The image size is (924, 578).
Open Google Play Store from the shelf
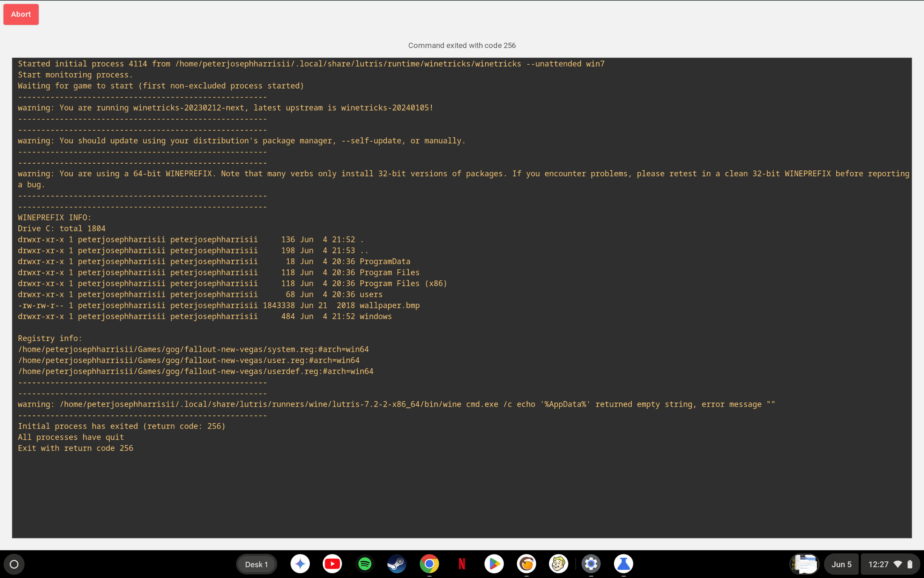[x=494, y=564]
